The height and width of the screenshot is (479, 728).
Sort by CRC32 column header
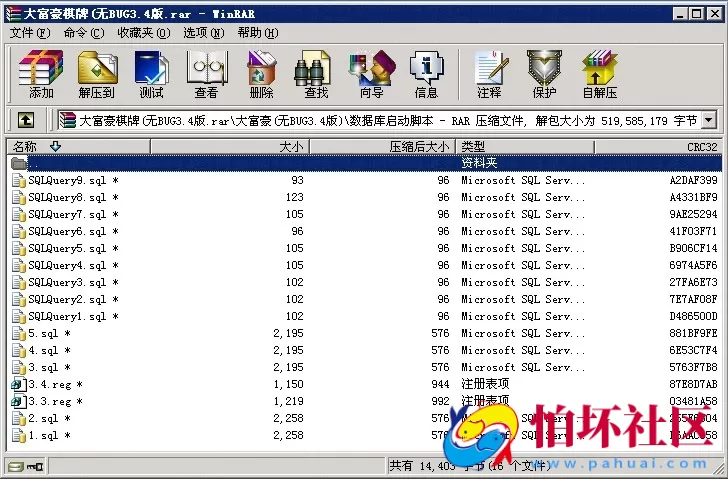coord(658,147)
